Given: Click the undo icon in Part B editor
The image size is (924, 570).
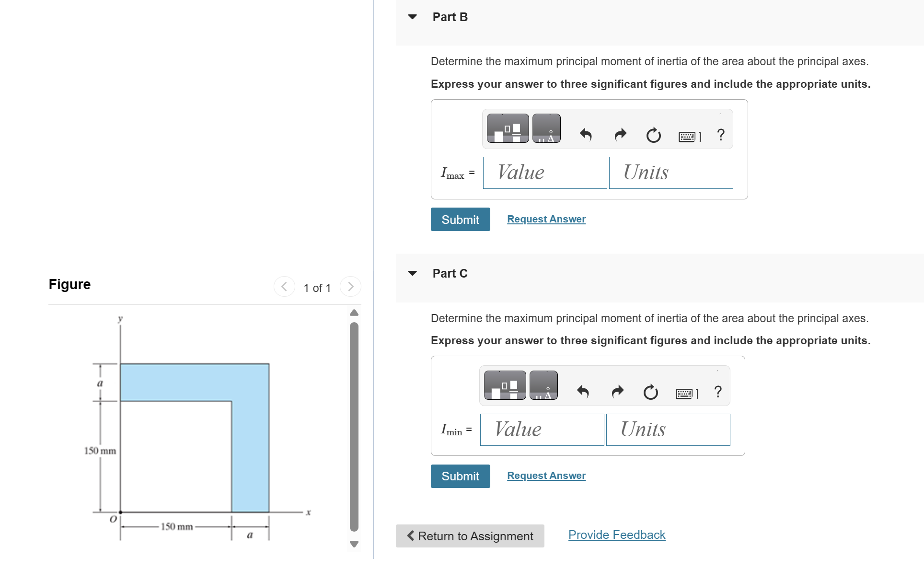Looking at the screenshot, I should pyautogui.click(x=586, y=135).
